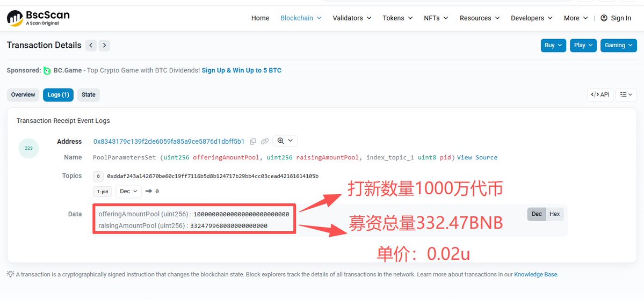Expand the Blockchain menu
644x300 pixels.
301,18
